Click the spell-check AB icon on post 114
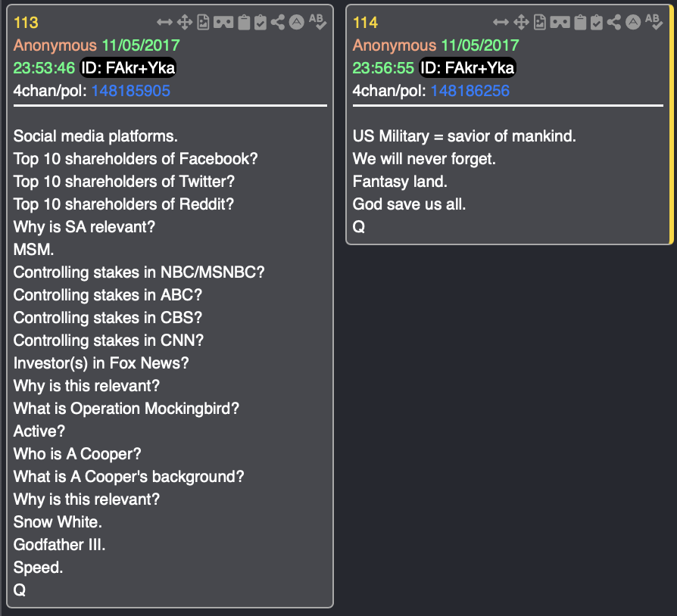 pos(654,22)
